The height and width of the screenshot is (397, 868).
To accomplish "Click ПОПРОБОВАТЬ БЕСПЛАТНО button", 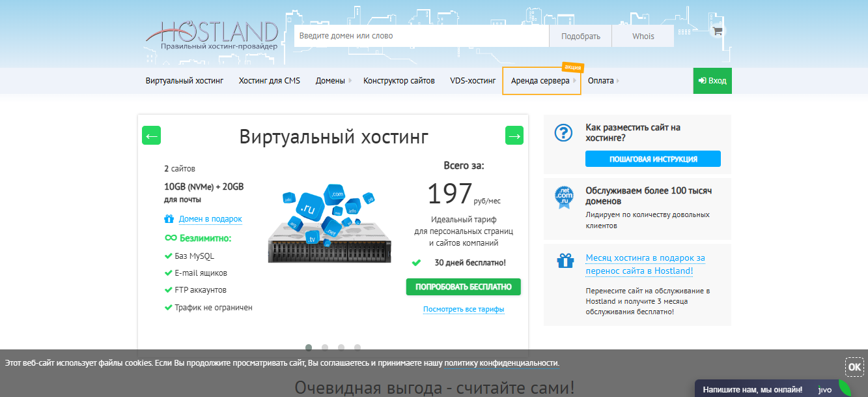I will [464, 287].
